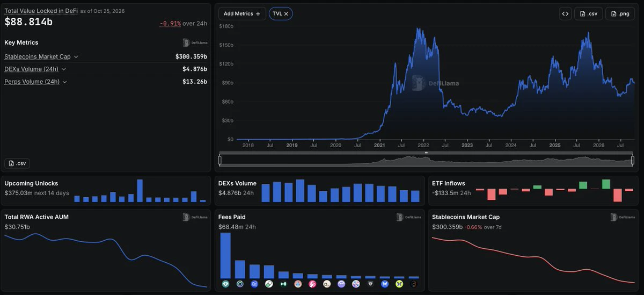
Task: Open the DEXs Volume card title
Action: [237, 183]
